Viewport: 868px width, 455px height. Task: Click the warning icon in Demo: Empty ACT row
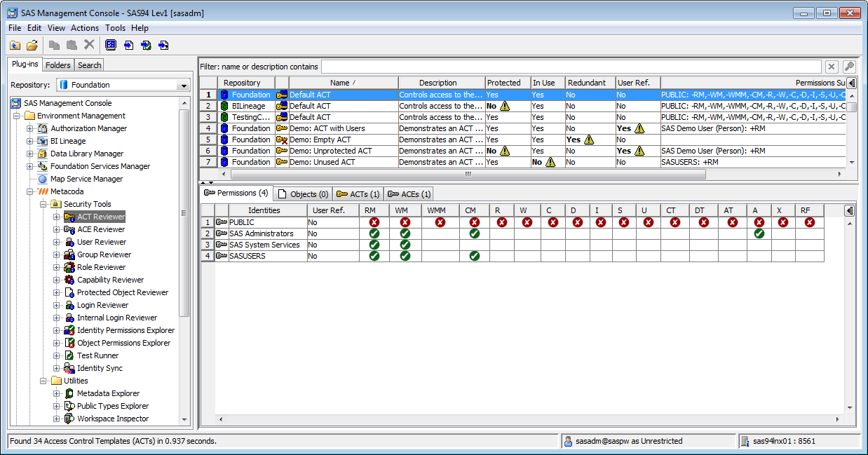(589, 140)
